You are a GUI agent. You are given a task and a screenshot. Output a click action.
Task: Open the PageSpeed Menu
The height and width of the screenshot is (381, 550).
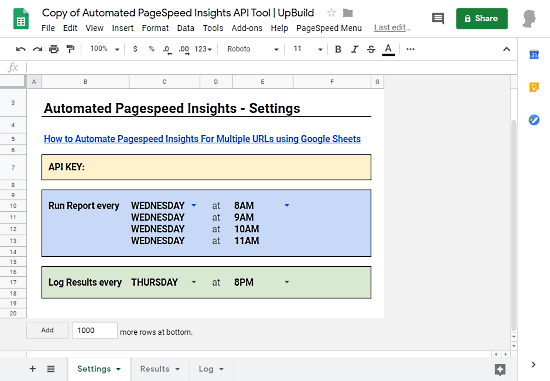[329, 28]
